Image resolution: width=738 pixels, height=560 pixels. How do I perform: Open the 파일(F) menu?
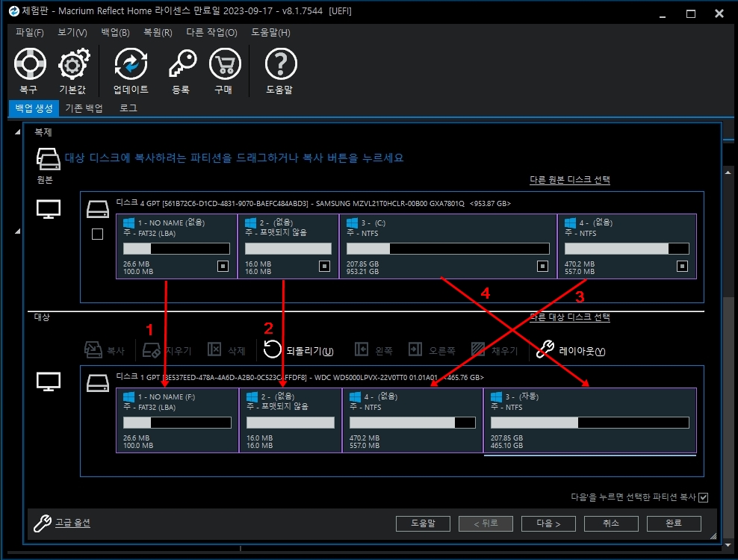(30, 32)
